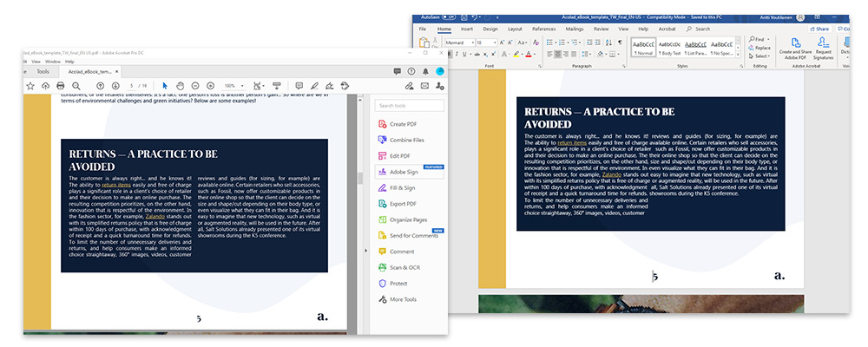Switch to the References tab in Word
The width and height of the screenshot is (868, 347).
tap(543, 29)
